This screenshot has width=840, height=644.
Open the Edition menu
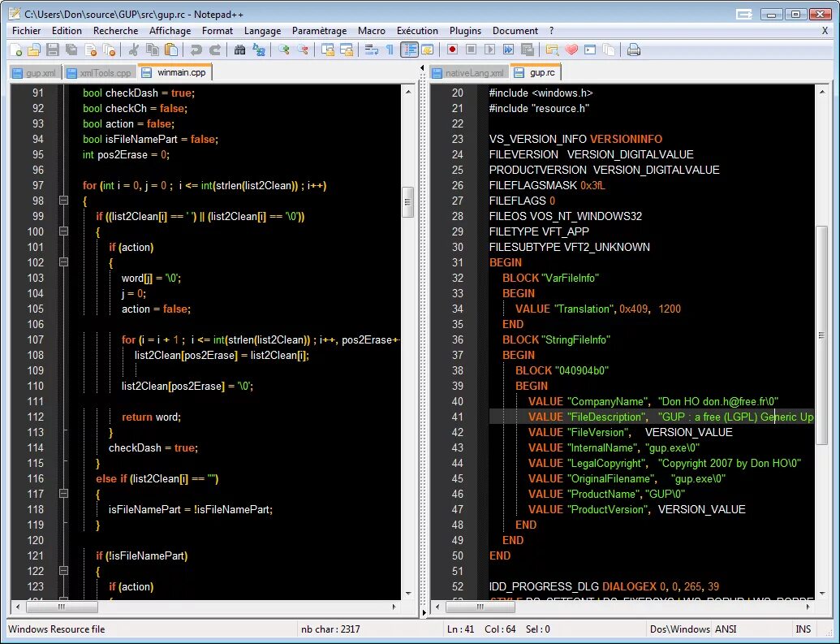[x=67, y=31]
